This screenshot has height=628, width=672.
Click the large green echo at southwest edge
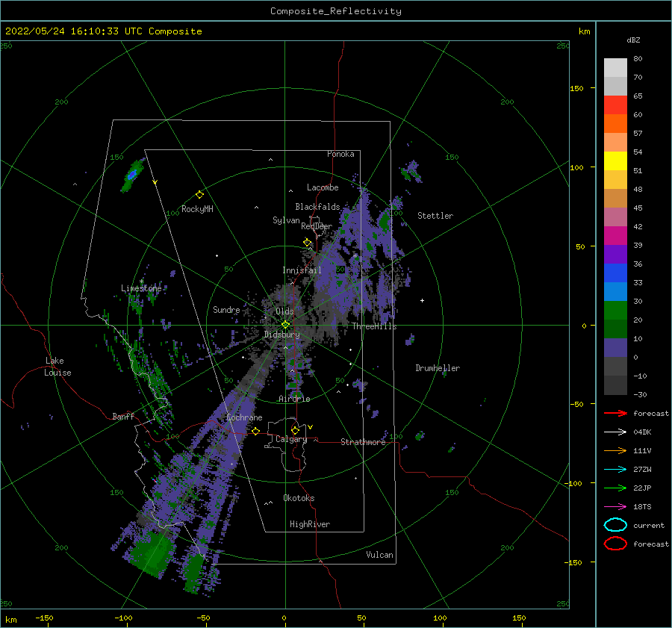(x=151, y=555)
